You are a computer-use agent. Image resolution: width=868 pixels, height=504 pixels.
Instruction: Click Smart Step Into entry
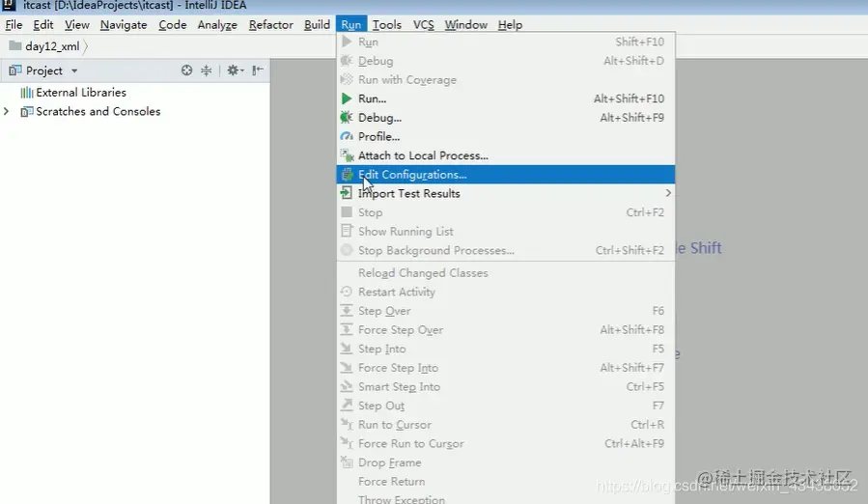pos(505,386)
